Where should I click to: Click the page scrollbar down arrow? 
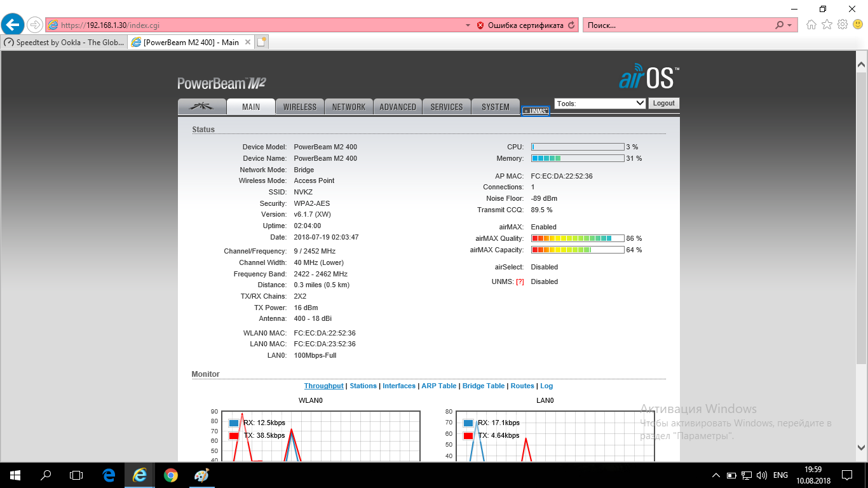click(861, 447)
